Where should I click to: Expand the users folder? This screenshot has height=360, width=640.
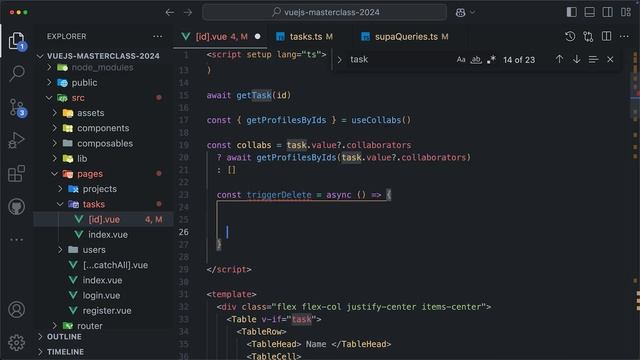pos(60,250)
